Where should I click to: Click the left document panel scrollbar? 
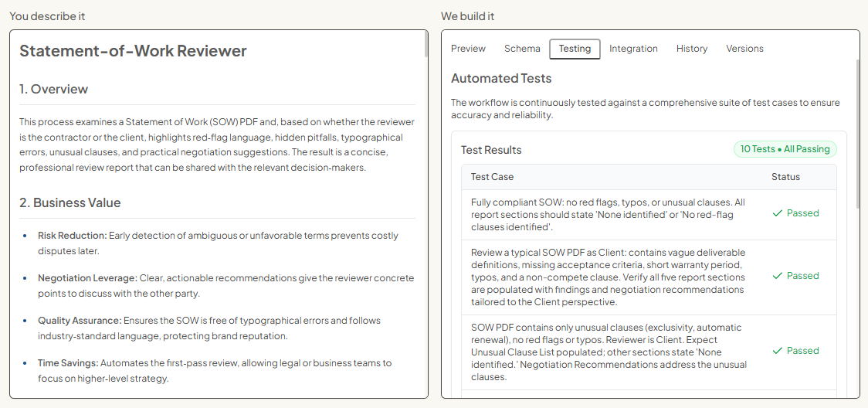point(426,46)
